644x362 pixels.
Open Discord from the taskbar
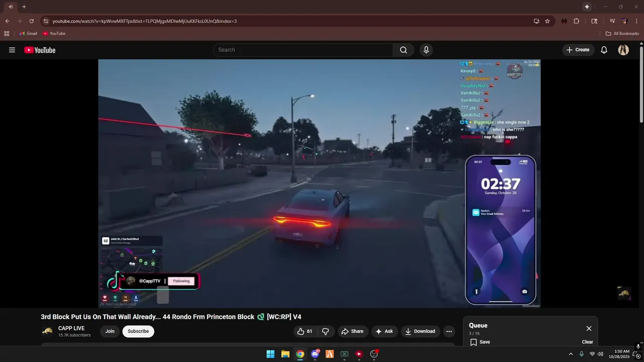(315, 354)
